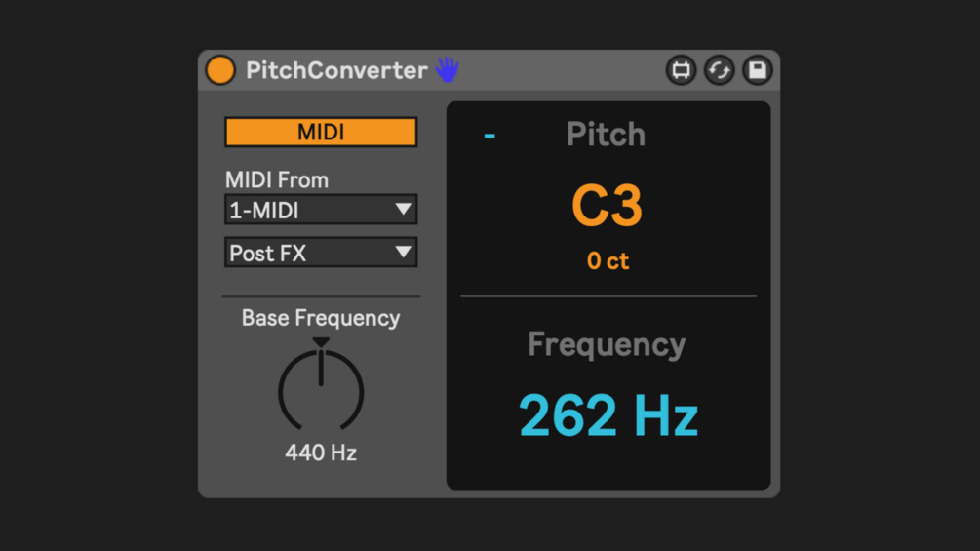Toggle the orange MIDI mode button
The width and height of the screenshot is (980, 551).
coord(321,133)
